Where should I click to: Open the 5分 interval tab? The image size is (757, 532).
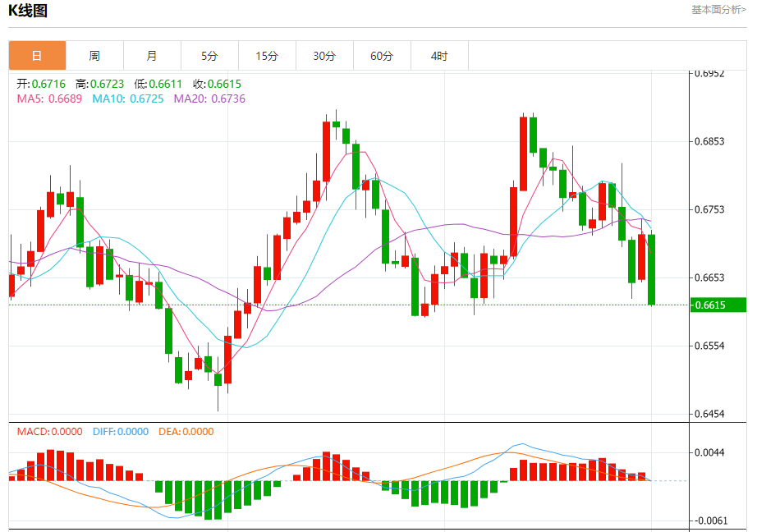click(x=209, y=56)
